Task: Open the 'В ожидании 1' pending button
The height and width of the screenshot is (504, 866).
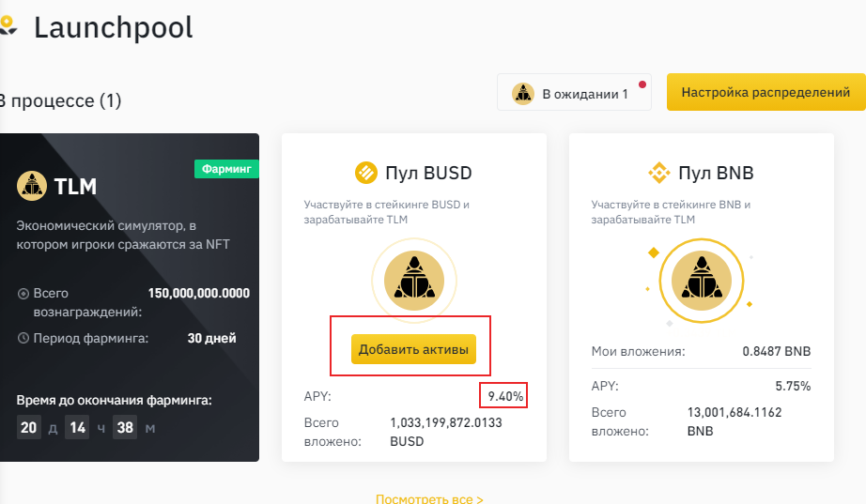Action: point(574,92)
